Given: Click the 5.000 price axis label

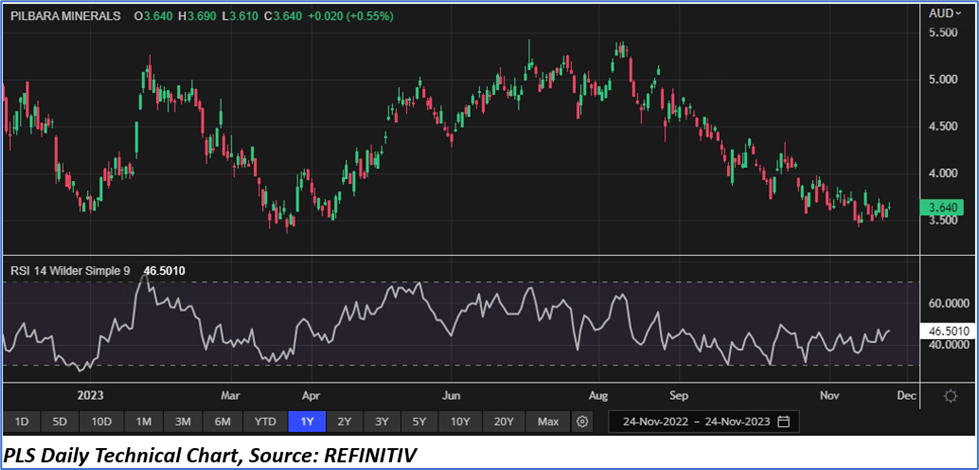Looking at the screenshot, I should [945, 79].
